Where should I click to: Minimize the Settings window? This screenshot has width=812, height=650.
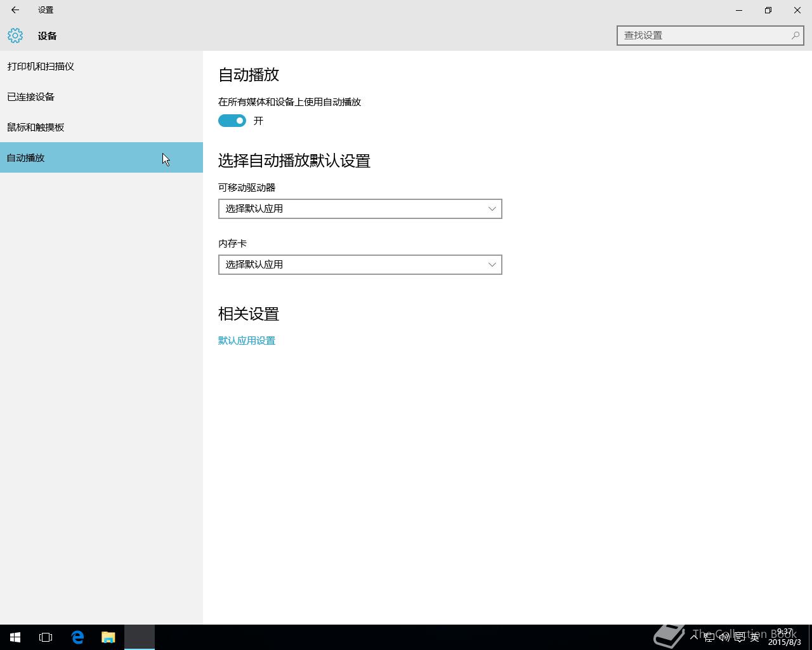(x=739, y=10)
